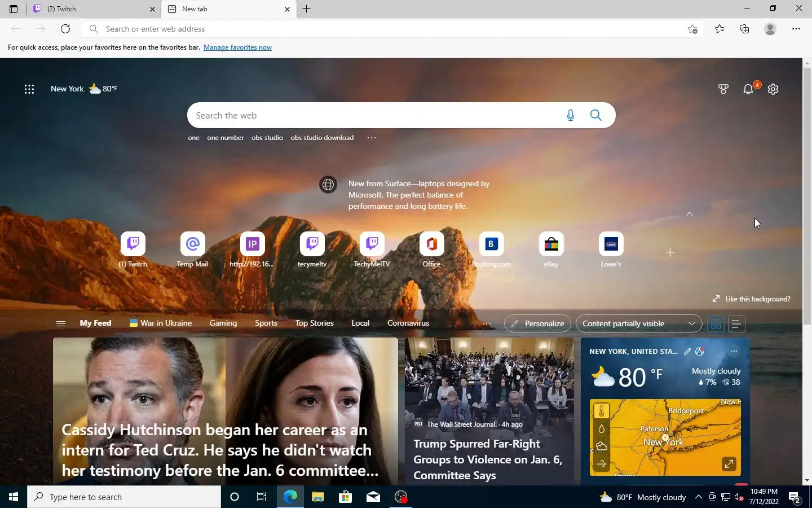Viewport: 812px width, 508px height.
Task: Select the Gaming feed tab
Action: (223, 323)
